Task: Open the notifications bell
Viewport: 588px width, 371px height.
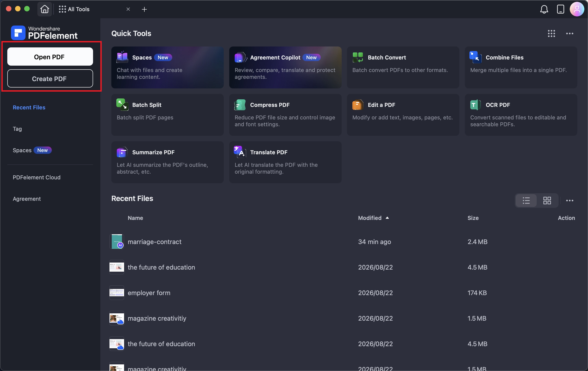Action: pos(544,9)
